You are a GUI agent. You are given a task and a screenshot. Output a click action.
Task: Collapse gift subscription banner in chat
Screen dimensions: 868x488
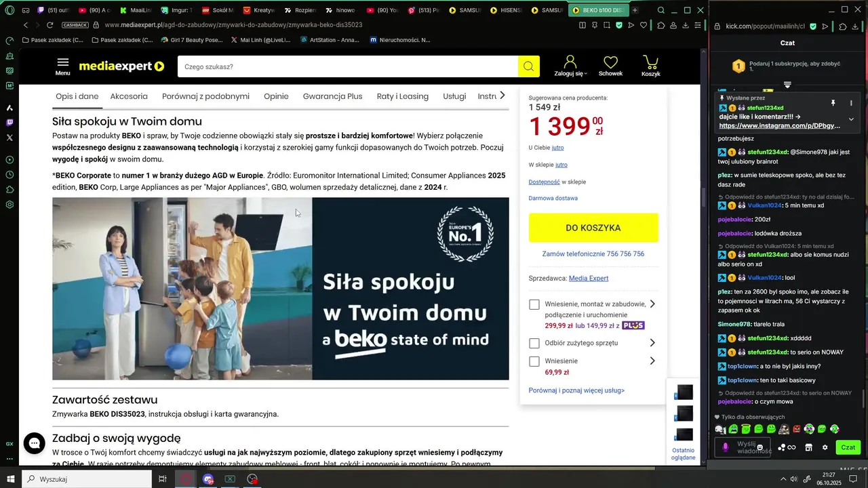click(x=787, y=85)
